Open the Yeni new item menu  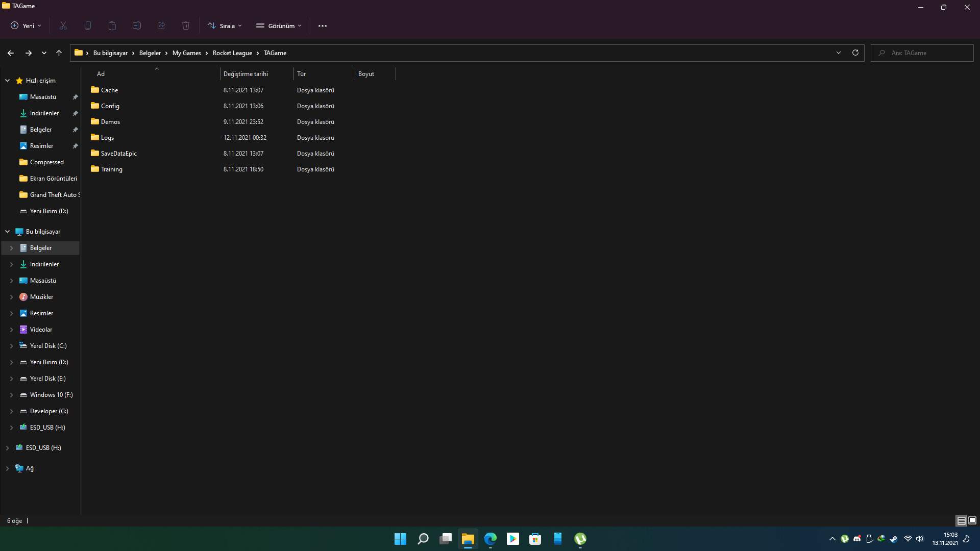pyautogui.click(x=26, y=26)
